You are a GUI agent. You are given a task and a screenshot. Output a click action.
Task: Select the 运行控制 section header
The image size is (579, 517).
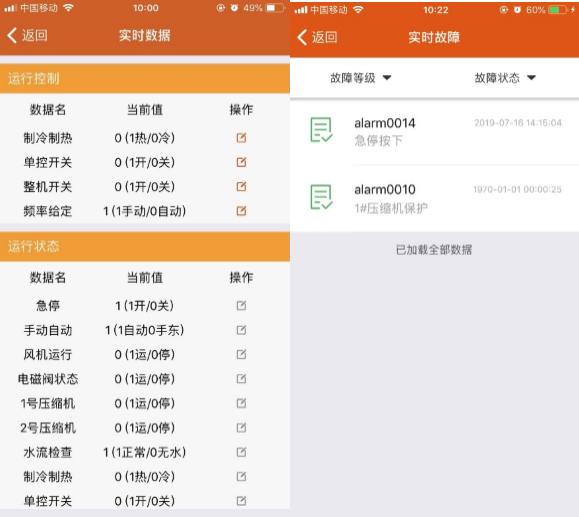pyautogui.click(x=145, y=78)
